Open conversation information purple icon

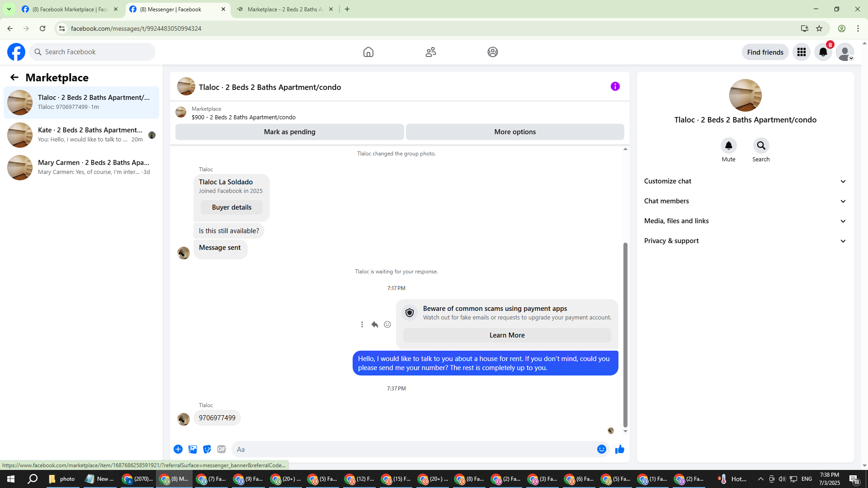[x=615, y=86]
